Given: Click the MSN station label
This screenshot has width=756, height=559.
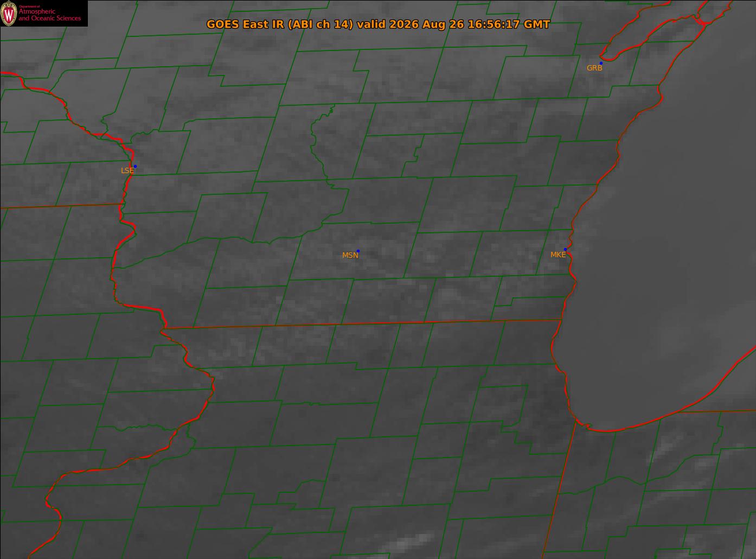Looking at the screenshot, I should click(350, 255).
